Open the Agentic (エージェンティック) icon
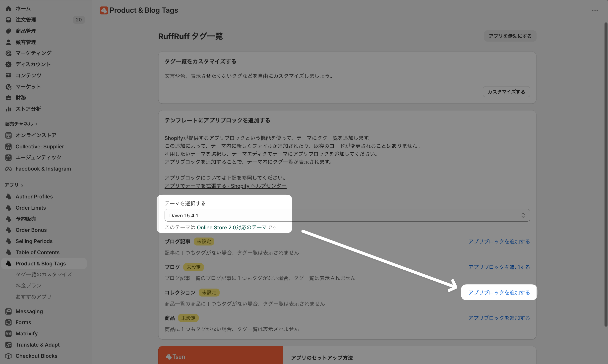 click(x=8, y=157)
